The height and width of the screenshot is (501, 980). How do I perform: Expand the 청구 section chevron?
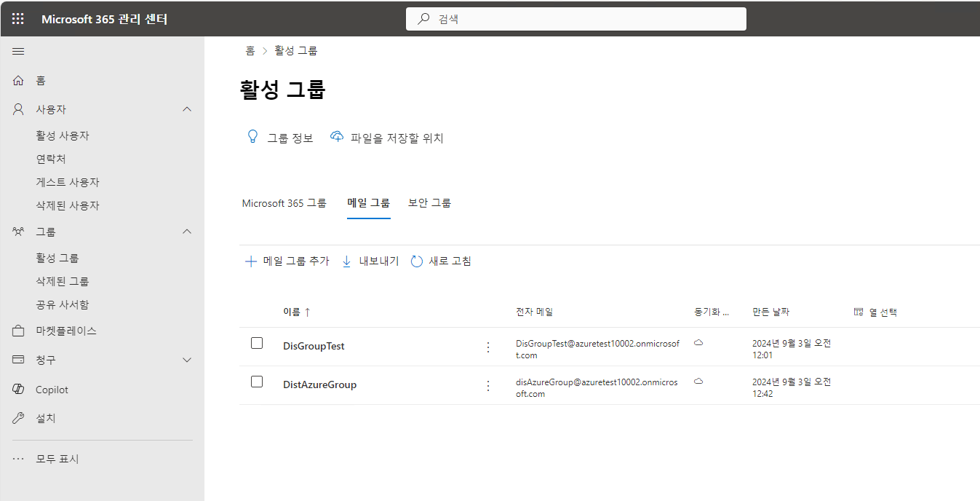(x=187, y=360)
